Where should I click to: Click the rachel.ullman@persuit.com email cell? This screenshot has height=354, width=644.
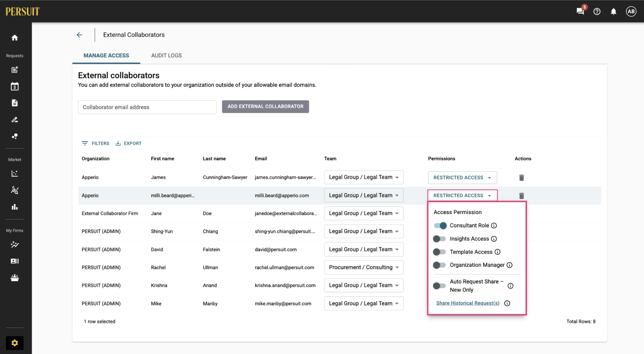click(284, 267)
